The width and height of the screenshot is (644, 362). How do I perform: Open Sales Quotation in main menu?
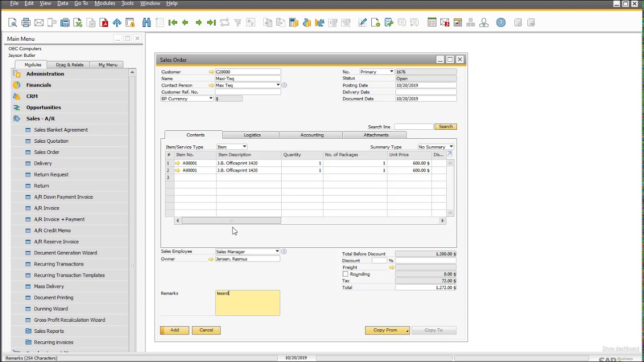pos(51,141)
